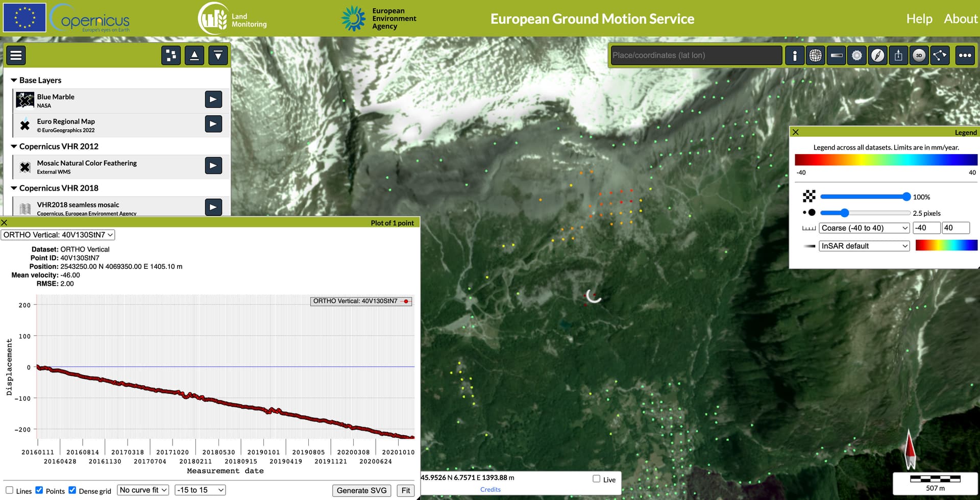Switch to 3D view button
Viewport: 980px width, 500px height.
(919, 55)
